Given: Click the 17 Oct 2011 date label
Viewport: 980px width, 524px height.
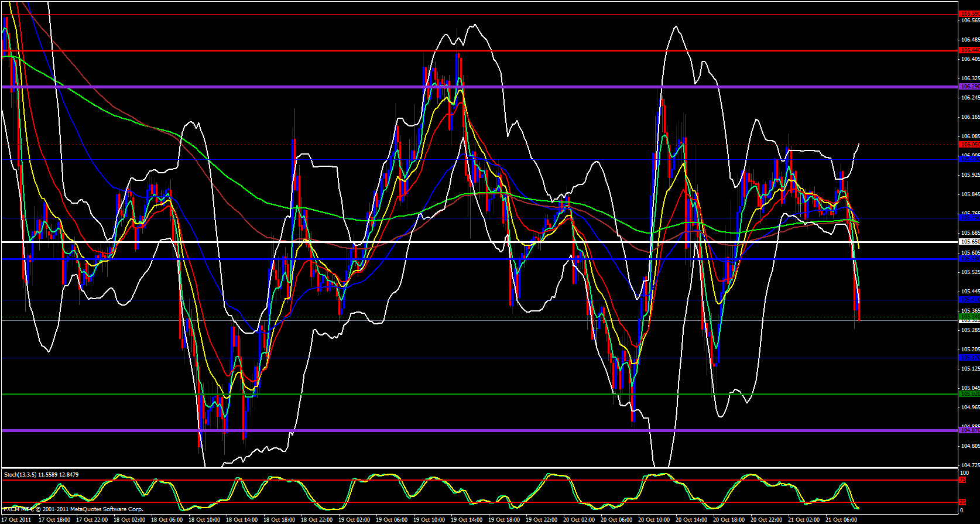Looking at the screenshot, I should pyautogui.click(x=17, y=519).
